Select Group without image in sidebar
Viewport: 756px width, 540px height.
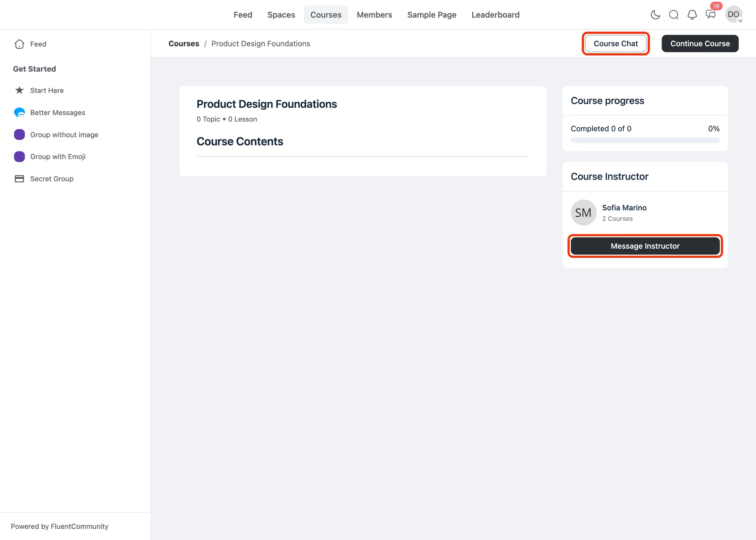64,135
